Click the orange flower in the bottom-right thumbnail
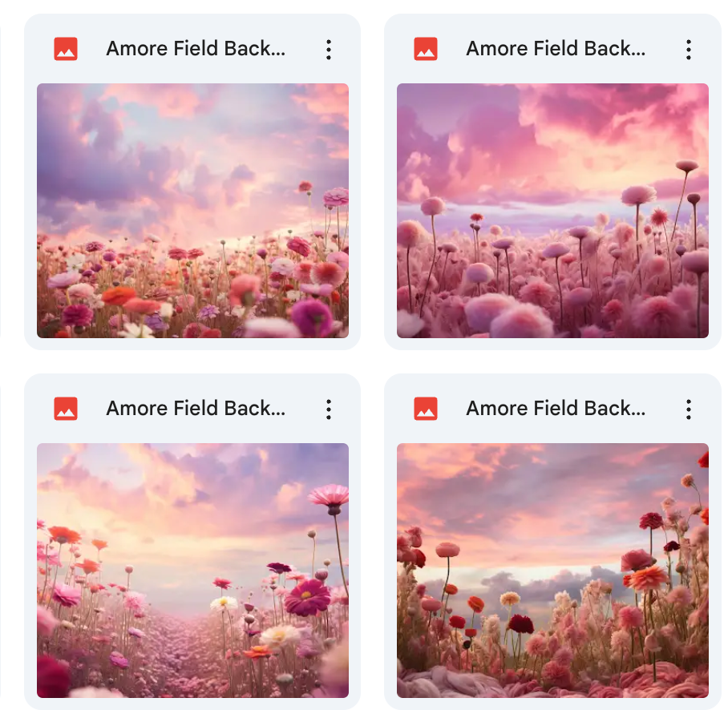The height and width of the screenshot is (710, 728). click(x=647, y=578)
